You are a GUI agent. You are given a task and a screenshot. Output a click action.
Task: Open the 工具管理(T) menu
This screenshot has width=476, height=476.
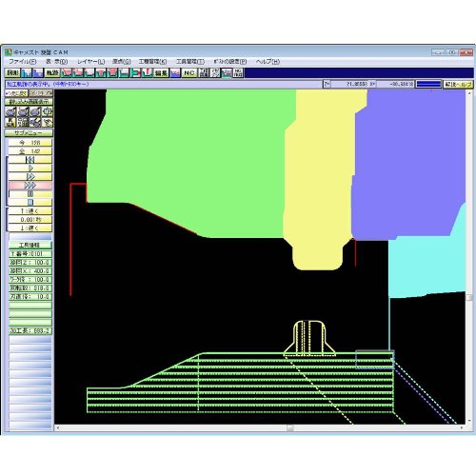click(x=190, y=62)
